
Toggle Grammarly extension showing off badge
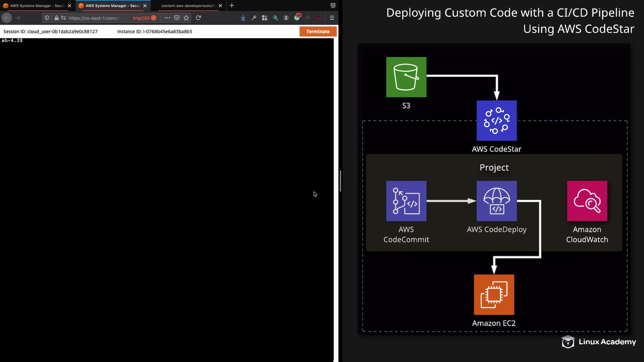point(297,18)
